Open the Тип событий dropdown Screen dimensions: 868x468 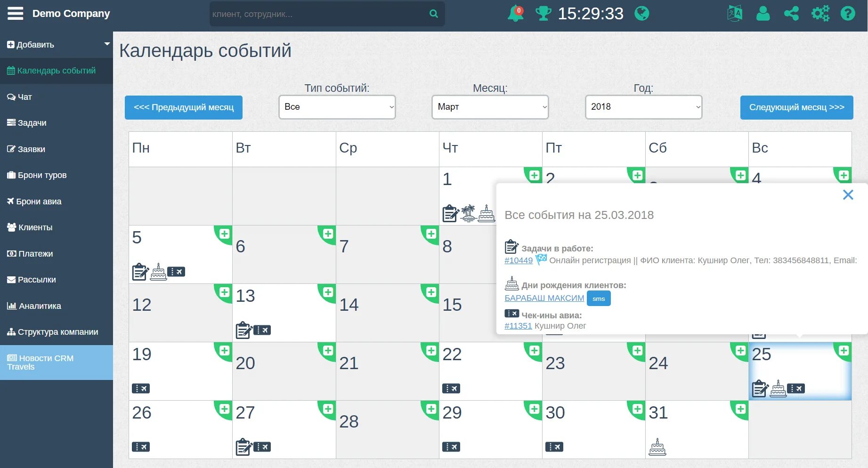(337, 107)
